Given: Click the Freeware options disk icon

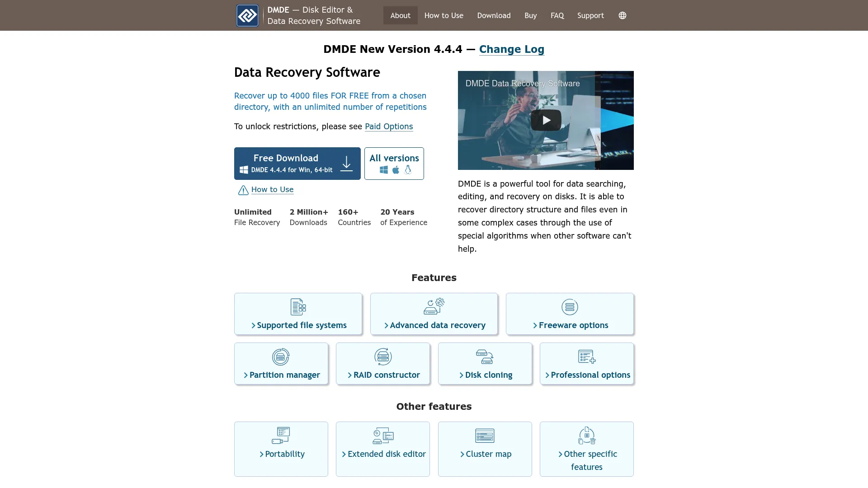Looking at the screenshot, I should click(x=570, y=307).
